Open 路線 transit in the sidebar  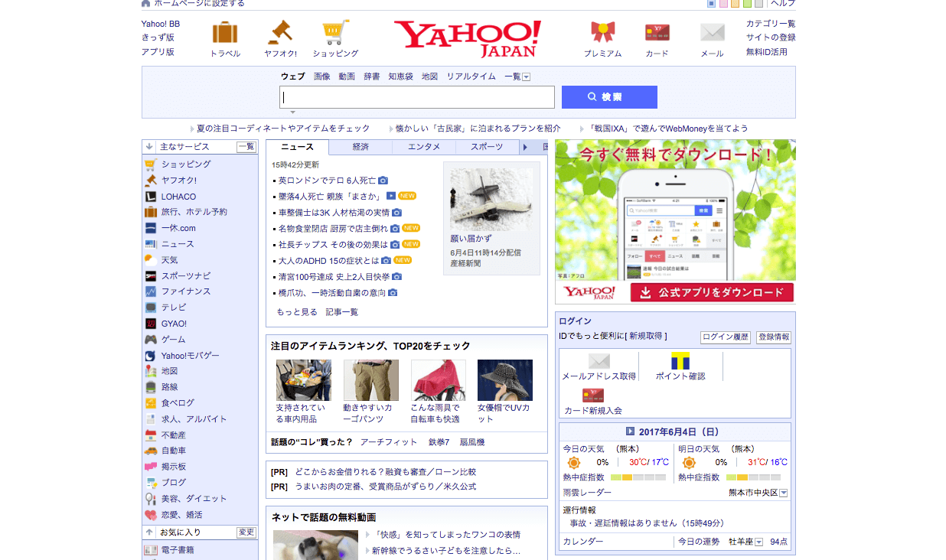pyautogui.click(x=169, y=387)
